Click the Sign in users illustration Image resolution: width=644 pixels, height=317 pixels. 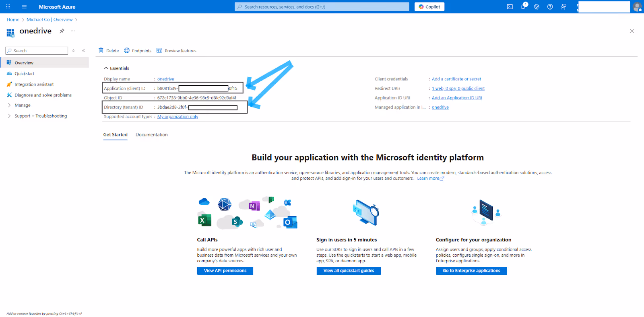366,212
